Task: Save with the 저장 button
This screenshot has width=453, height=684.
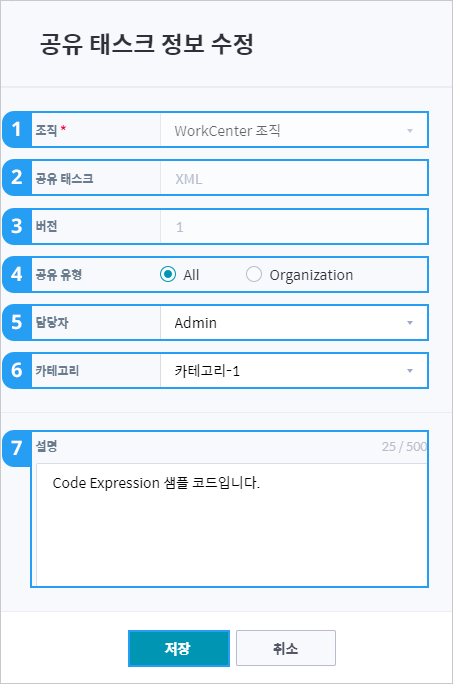Action: pos(179,648)
